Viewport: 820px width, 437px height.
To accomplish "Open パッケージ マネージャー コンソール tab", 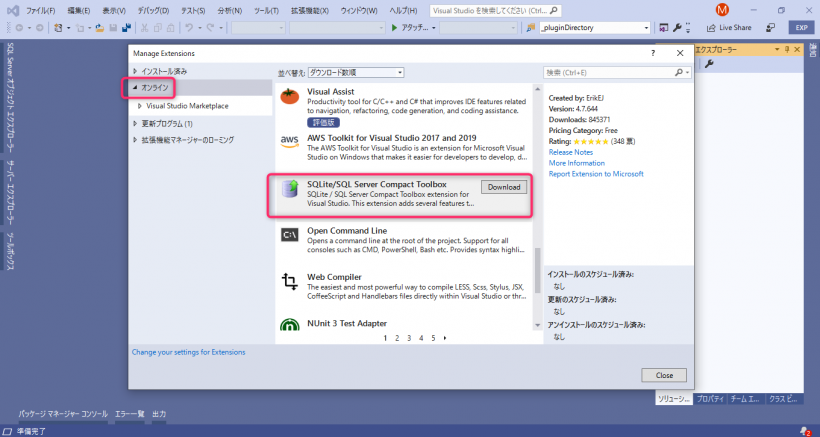I will [63, 414].
